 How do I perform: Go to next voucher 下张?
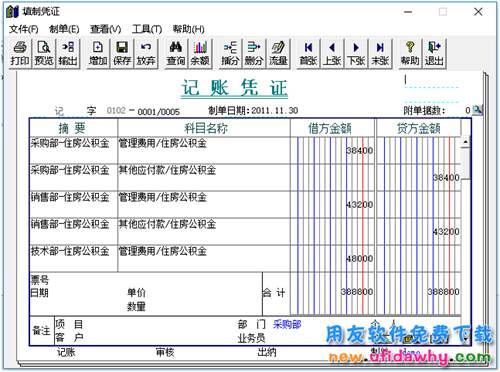pos(356,53)
